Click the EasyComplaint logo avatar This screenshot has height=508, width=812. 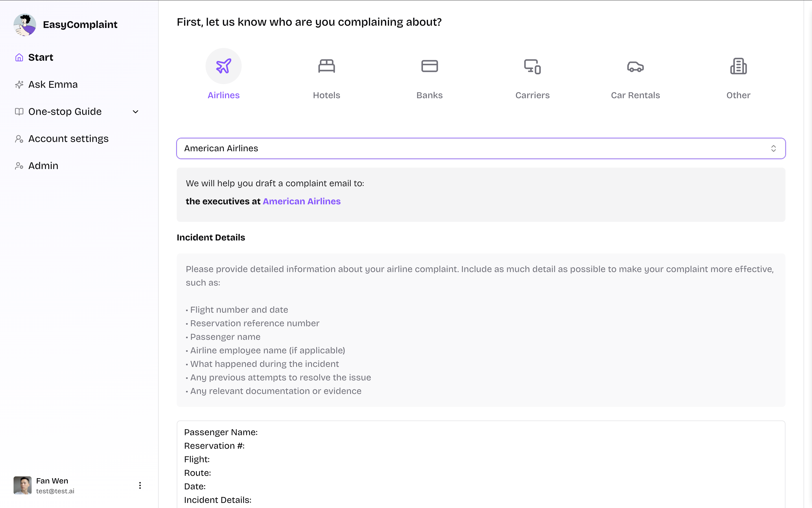coord(25,25)
